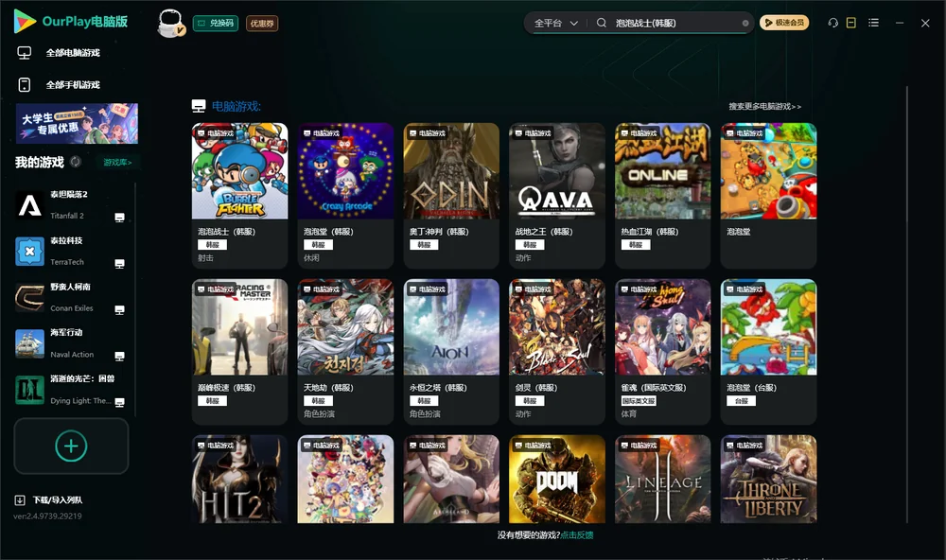Viewport: 946px width, 560px height.
Task: Open 热血江湖 Online (韩服) card
Action: pyautogui.click(x=662, y=196)
